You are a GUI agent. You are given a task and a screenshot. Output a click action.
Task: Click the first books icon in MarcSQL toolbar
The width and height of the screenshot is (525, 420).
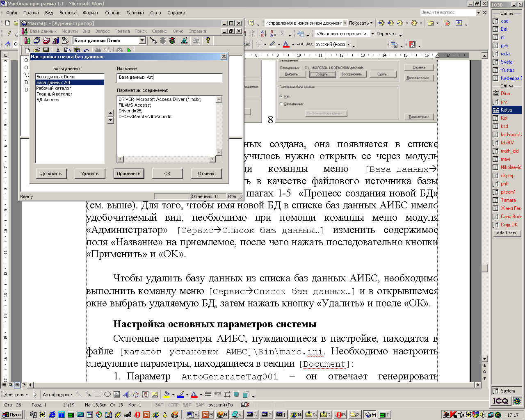(x=27, y=40)
